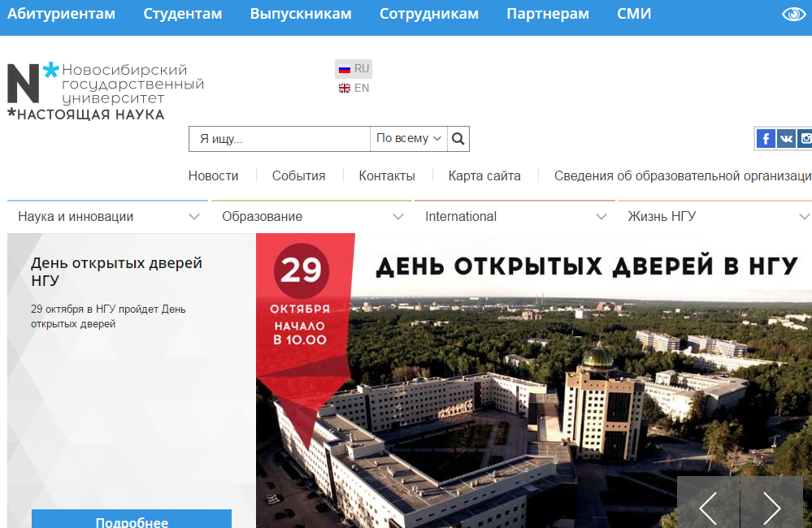812x528 pixels.
Task: Switch site language to RU
Action: pyautogui.click(x=354, y=69)
